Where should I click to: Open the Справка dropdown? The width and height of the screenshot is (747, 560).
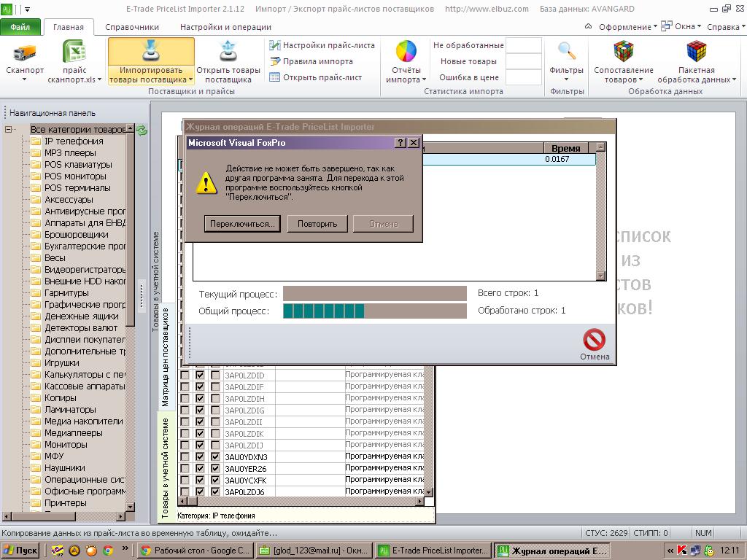[726, 27]
